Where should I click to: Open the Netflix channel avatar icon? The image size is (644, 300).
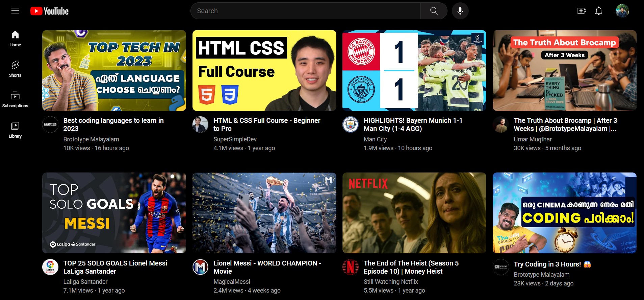tap(351, 267)
